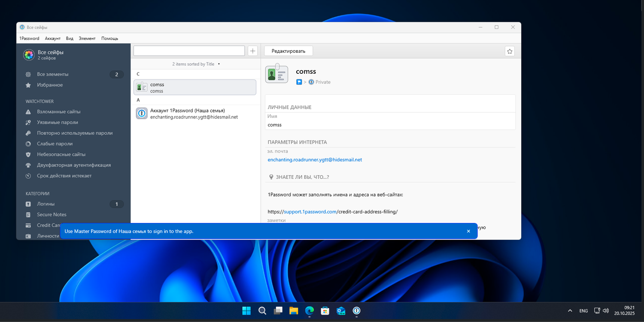Click the plus button to add new item

coord(253,51)
